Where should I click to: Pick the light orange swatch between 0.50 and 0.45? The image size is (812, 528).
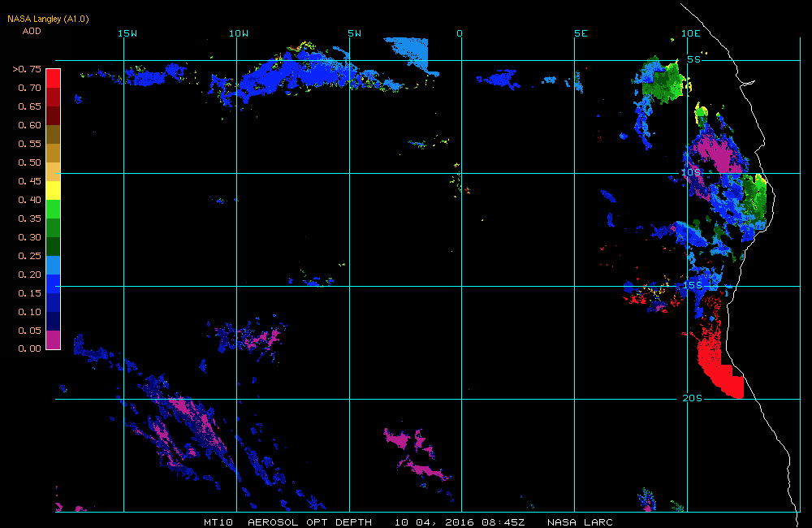pos(54,171)
